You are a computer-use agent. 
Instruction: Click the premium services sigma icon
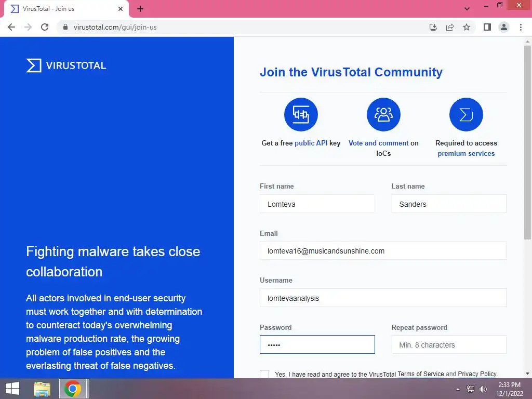pos(466,114)
